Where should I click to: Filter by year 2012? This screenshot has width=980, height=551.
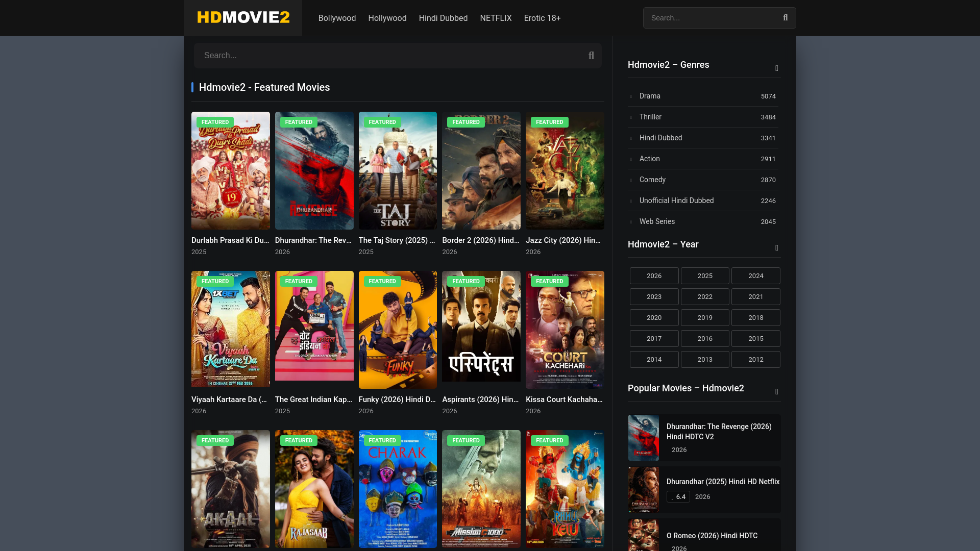[755, 360]
